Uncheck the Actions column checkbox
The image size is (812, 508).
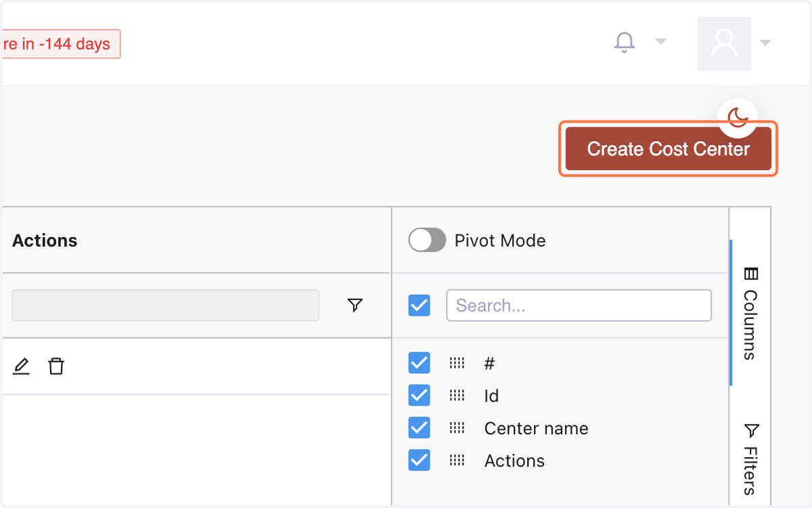(x=419, y=461)
